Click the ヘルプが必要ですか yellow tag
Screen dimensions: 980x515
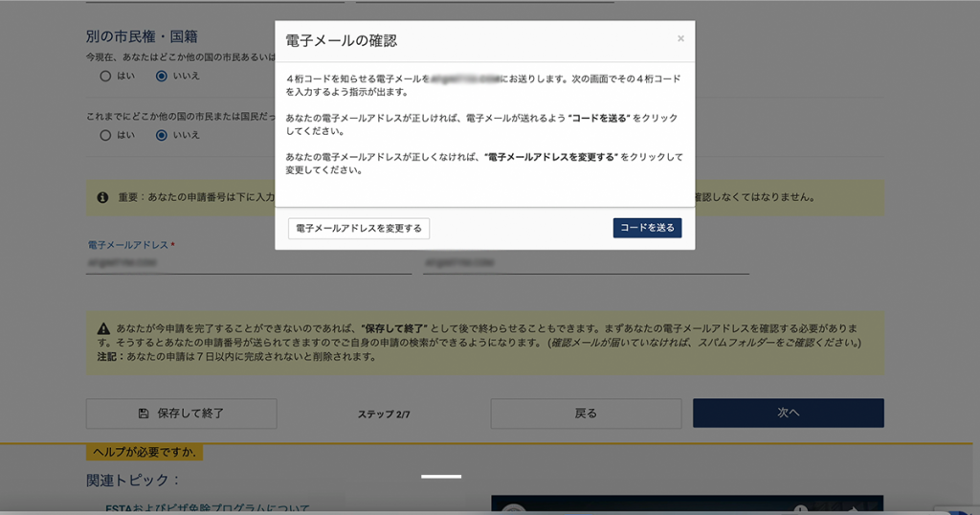pos(145,452)
